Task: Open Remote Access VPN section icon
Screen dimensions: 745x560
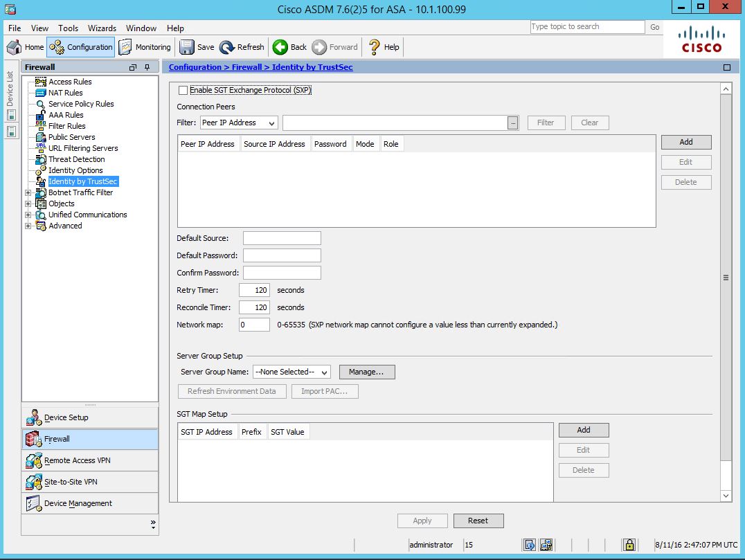Action: (34, 460)
